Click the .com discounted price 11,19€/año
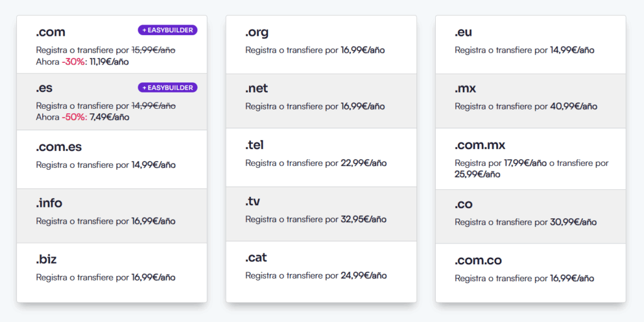This screenshot has width=644, height=322. [x=109, y=62]
